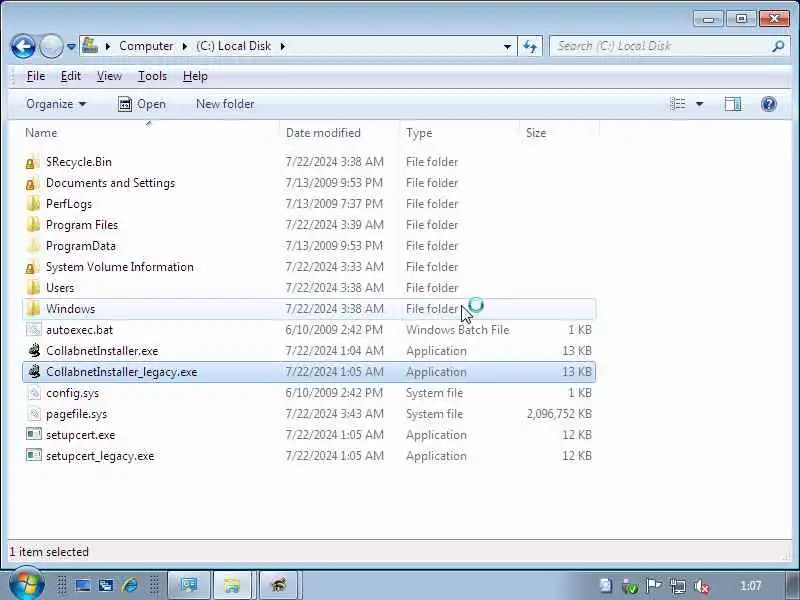Click the computer icon in address bar
Image resolution: width=800 pixels, height=600 pixels.
click(90, 45)
